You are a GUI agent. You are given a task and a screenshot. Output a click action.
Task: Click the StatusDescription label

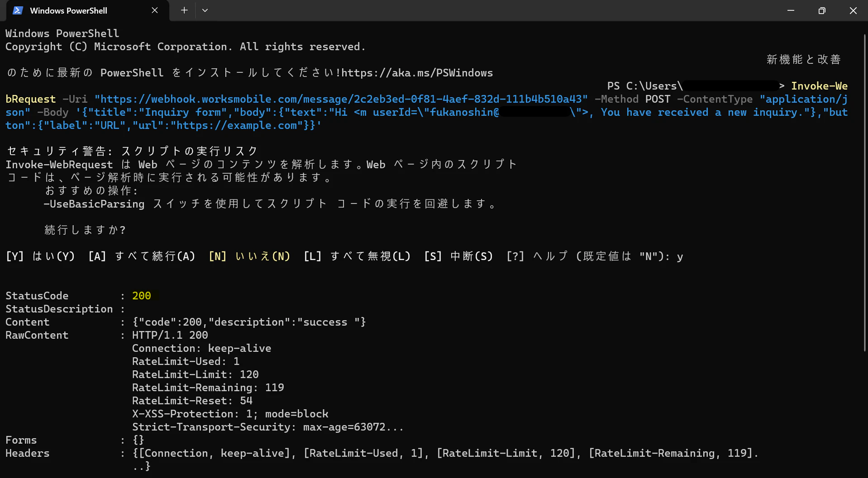(x=59, y=309)
